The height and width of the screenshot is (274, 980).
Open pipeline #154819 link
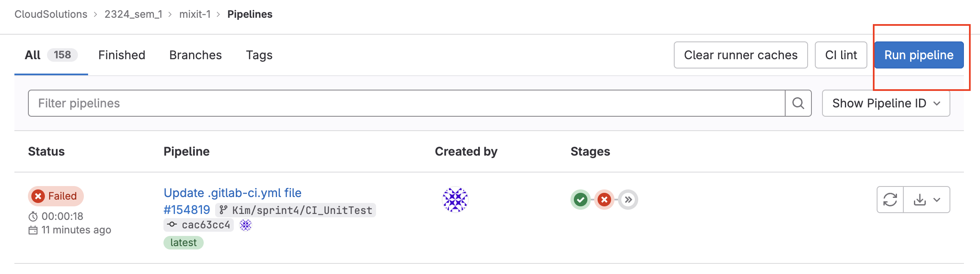187,210
